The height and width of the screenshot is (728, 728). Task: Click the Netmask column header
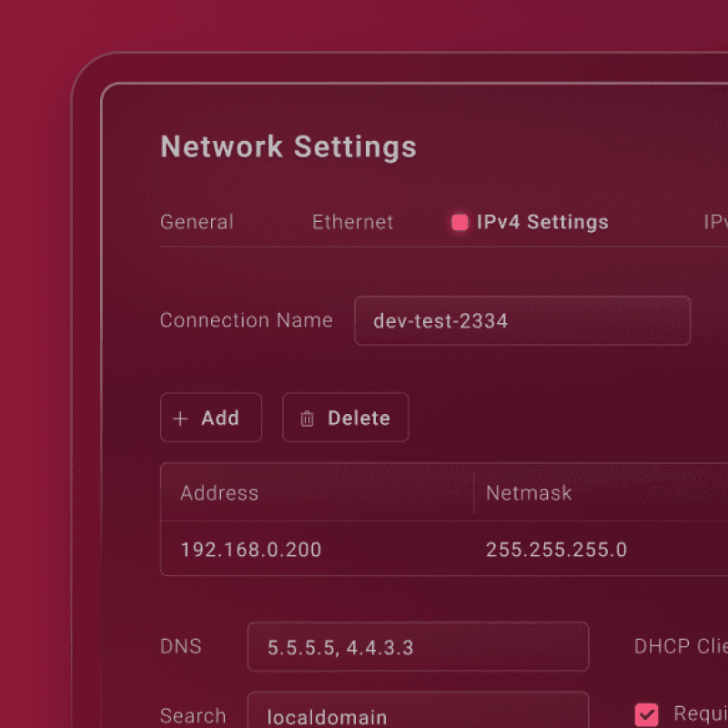pyautogui.click(x=529, y=492)
